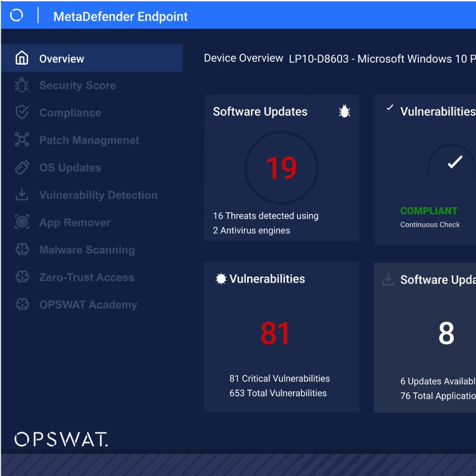476x476 pixels.
Task: Click '81 Critical Vulnerabilities' text
Action: tap(280, 378)
